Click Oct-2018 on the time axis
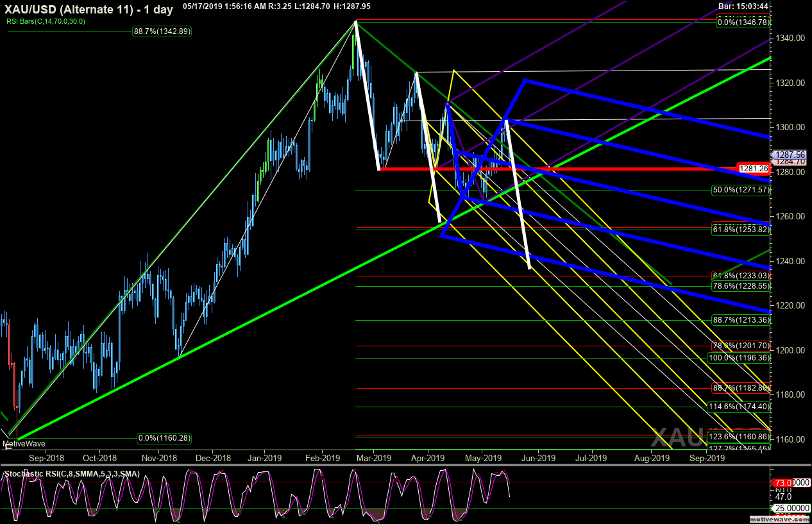Screen dimensions: 812x524 [x=99, y=458]
